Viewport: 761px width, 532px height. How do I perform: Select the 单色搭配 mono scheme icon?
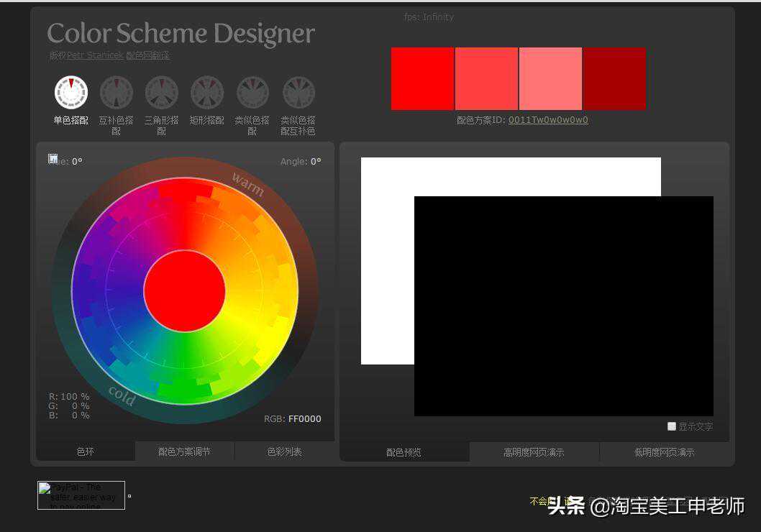[x=71, y=93]
